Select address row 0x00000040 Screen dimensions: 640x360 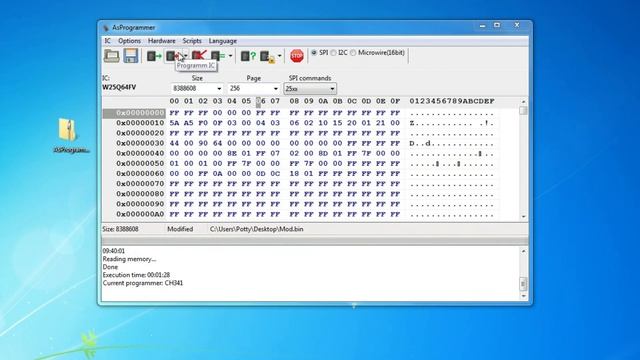pos(140,153)
